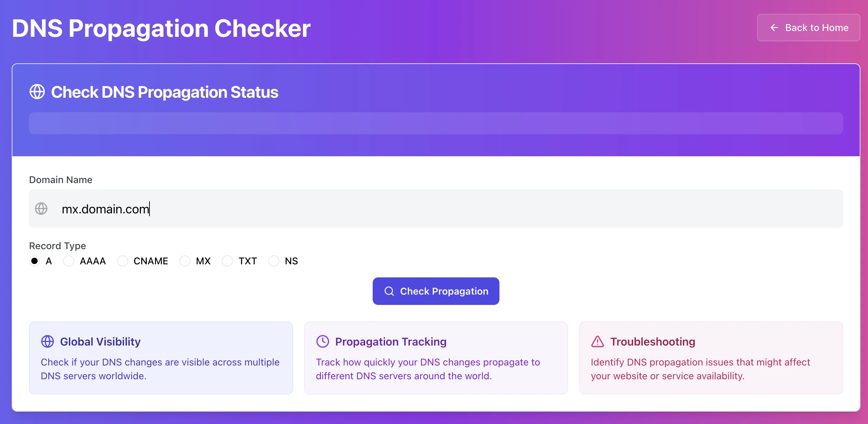This screenshot has height=424, width=868.
Task: Choose the CNAME record type option
Action: [123, 261]
